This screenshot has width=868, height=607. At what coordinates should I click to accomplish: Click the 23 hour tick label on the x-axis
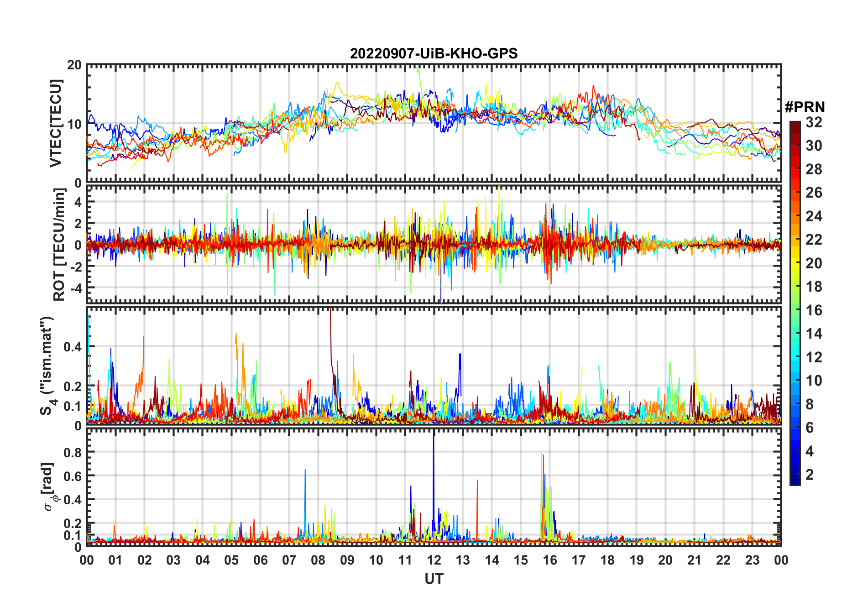[x=752, y=560]
